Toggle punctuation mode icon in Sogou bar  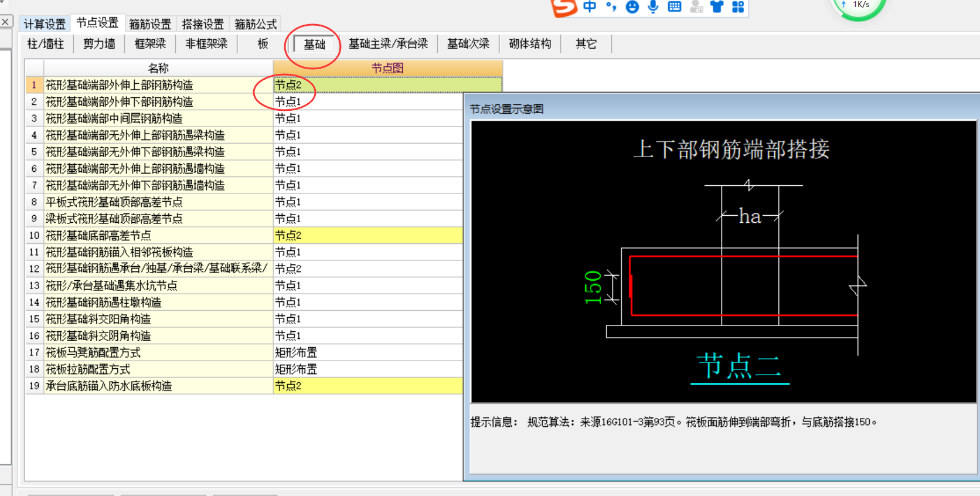pyautogui.click(x=611, y=7)
